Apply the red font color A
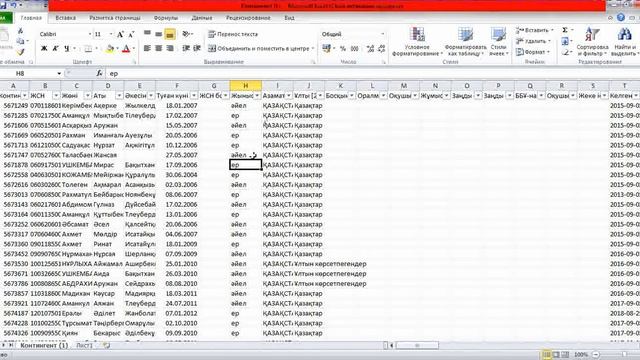The height and width of the screenshot is (360, 640). [126, 49]
